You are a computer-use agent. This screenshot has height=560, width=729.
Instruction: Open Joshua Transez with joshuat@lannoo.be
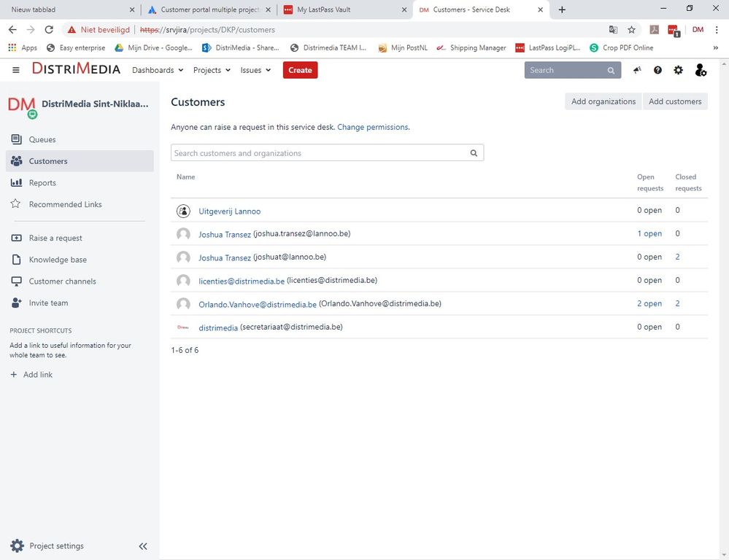[x=225, y=257]
